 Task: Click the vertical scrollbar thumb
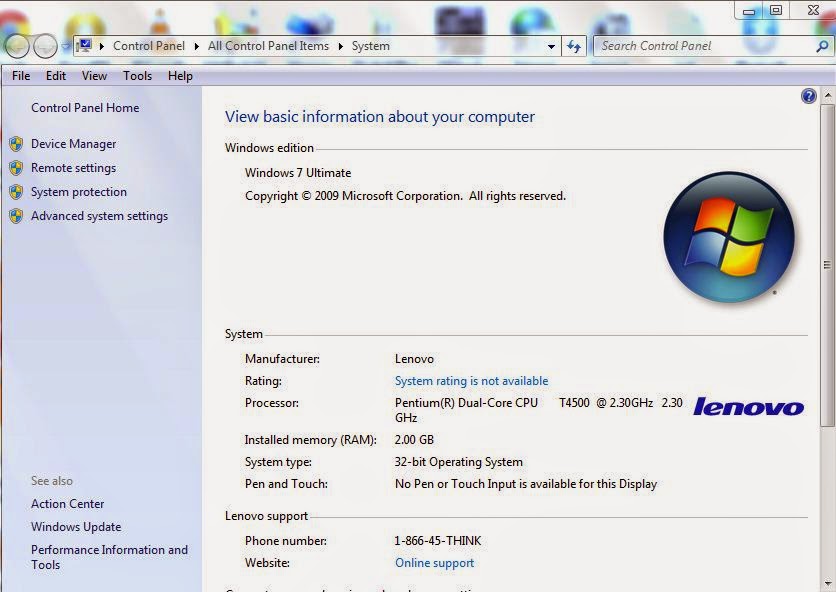(827, 265)
